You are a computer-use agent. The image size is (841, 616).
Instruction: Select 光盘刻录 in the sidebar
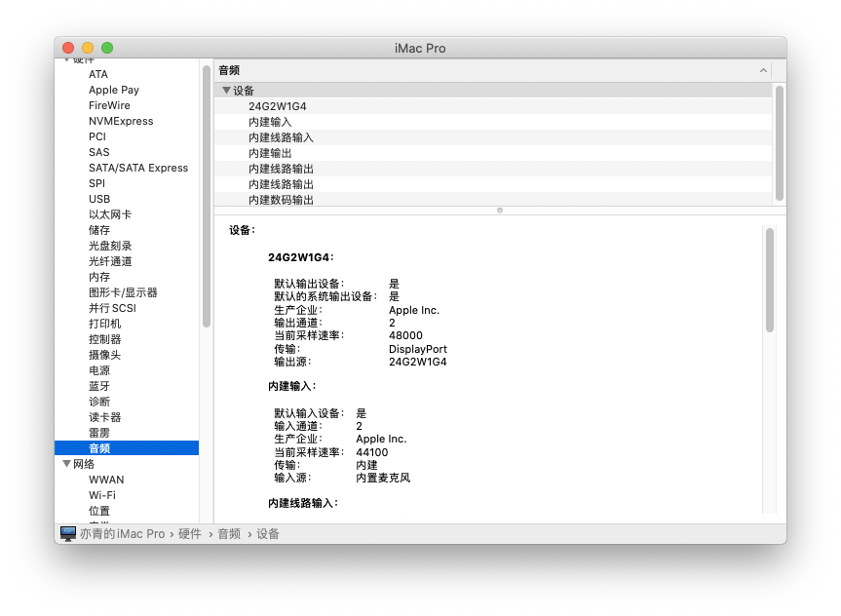[110, 246]
